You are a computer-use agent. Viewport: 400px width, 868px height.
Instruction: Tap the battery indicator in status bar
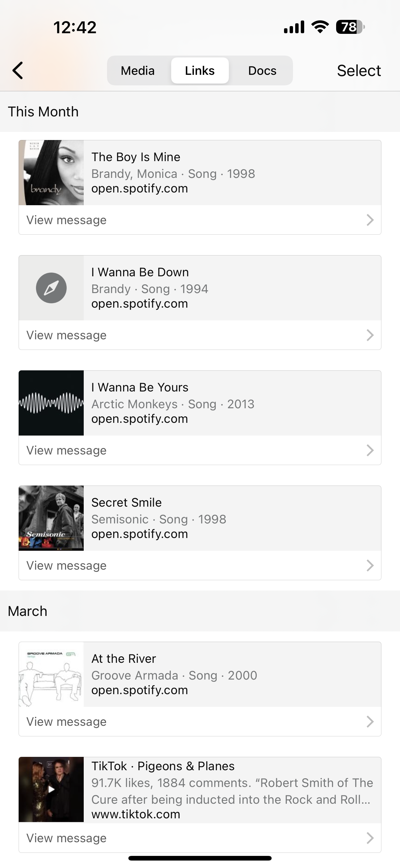pos(350,27)
